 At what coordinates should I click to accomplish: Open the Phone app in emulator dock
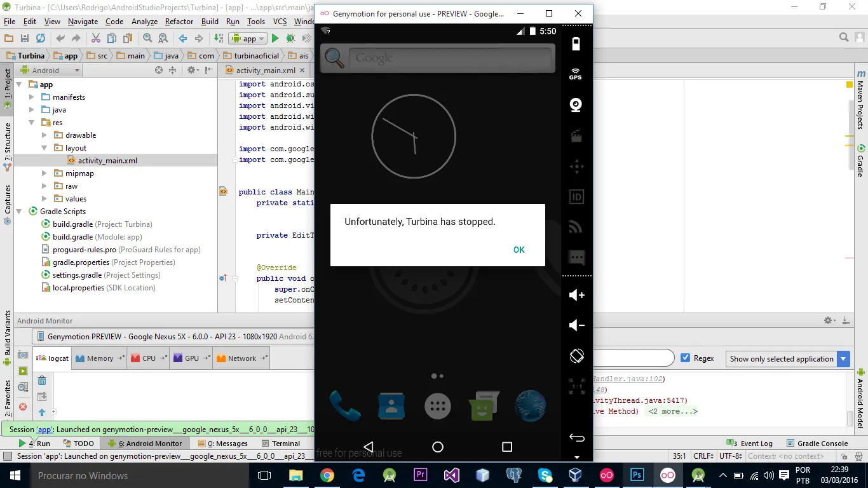[344, 405]
